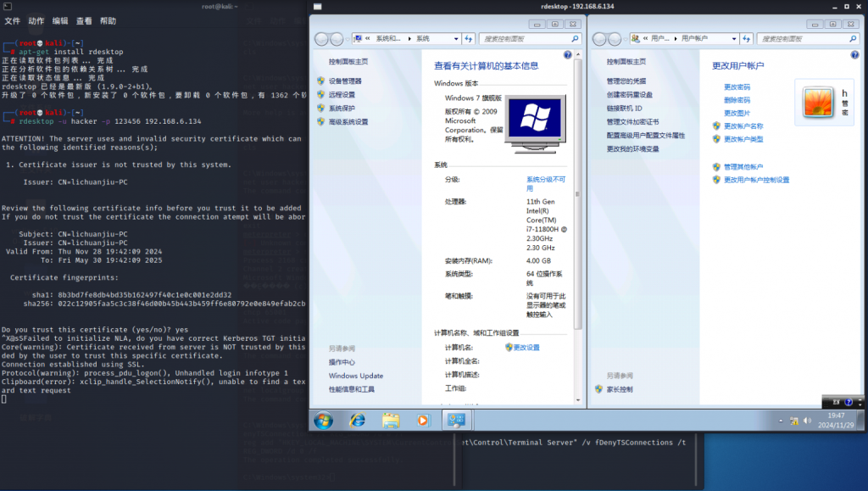Open the 动作 menu in the terminal
Screen dimensions: 868x491
tap(36, 21)
